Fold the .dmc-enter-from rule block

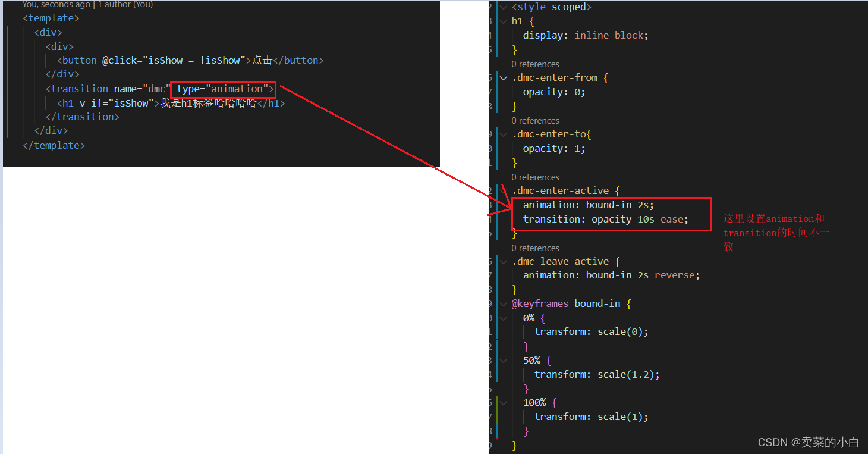pyautogui.click(x=504, y=78)
